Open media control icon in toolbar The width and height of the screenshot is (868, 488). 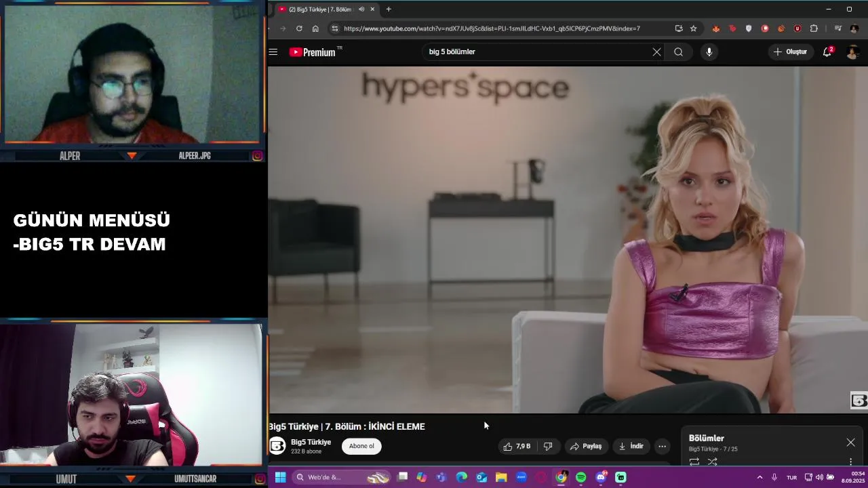[838, 28]
